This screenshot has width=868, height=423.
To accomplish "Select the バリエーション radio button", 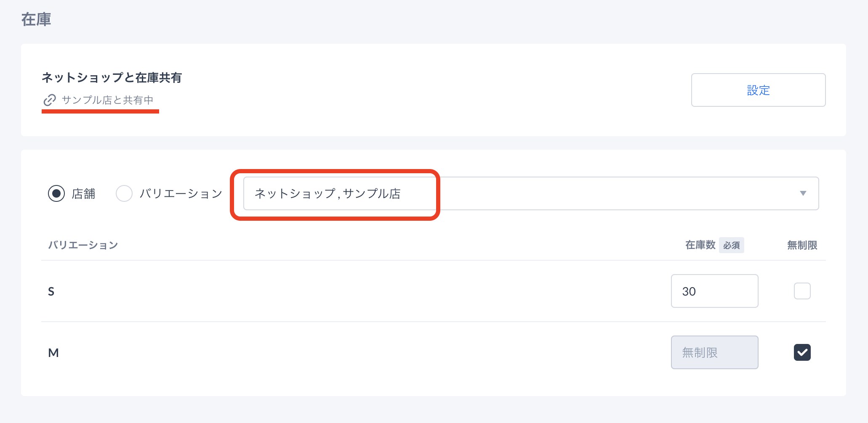I will [124, 193].
